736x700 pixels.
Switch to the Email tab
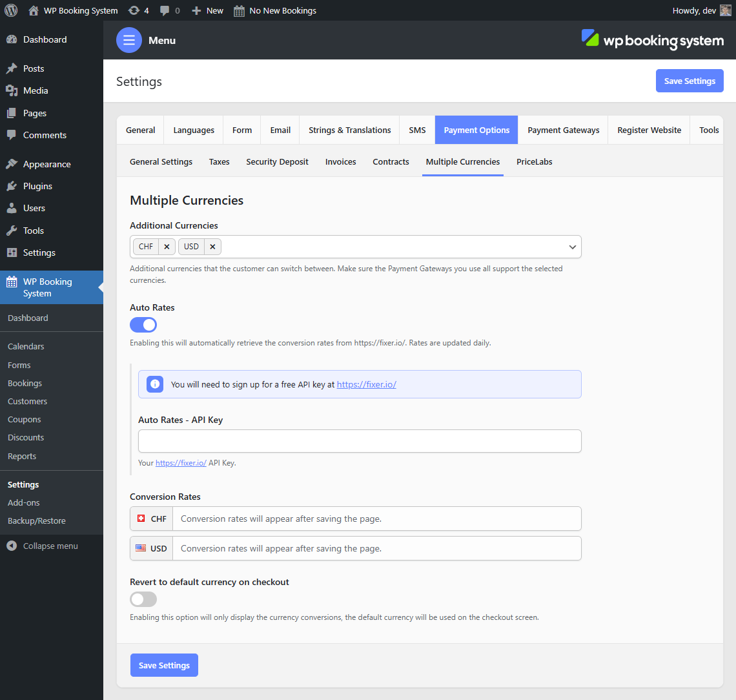[280, 130]
